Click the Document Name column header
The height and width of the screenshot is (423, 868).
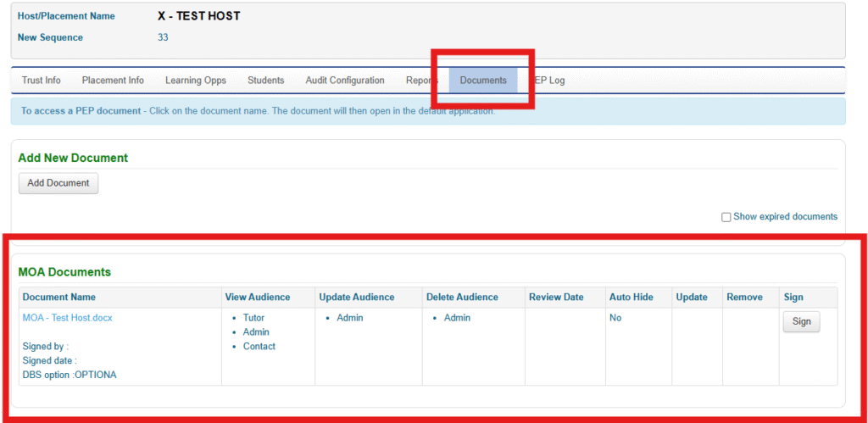pyautogui.click(x=59, y=298)
